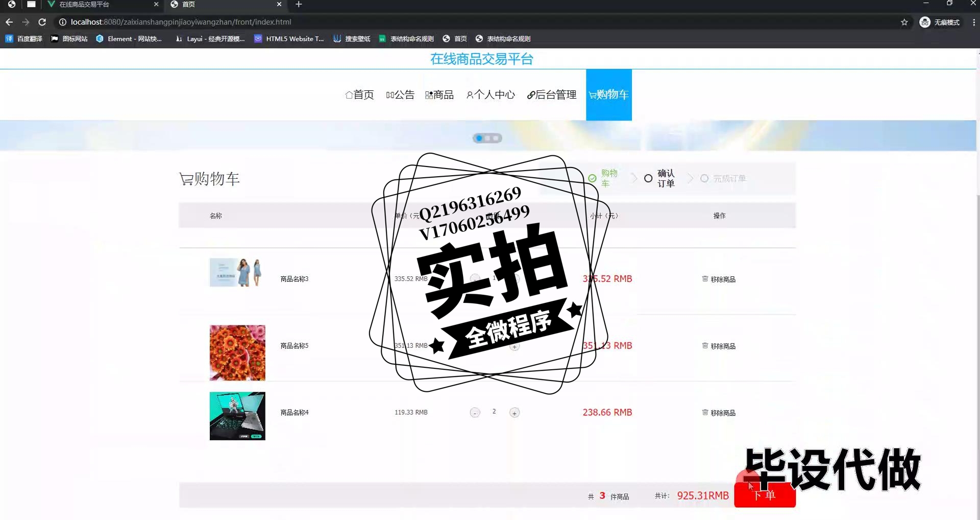Viewport: 980px width, 520px height.
Task: Click the 商品名称5 product name
Action: click(295, 346)
